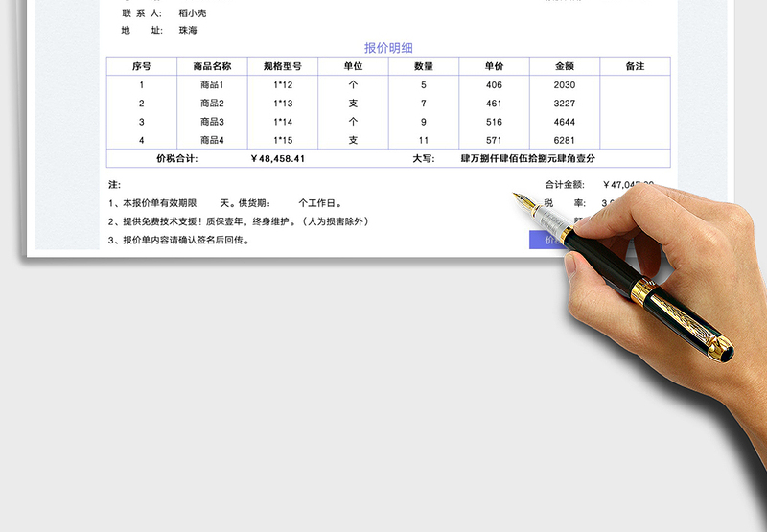Select amount cell 4644
The image size is (767, 532).
(565, 122)
